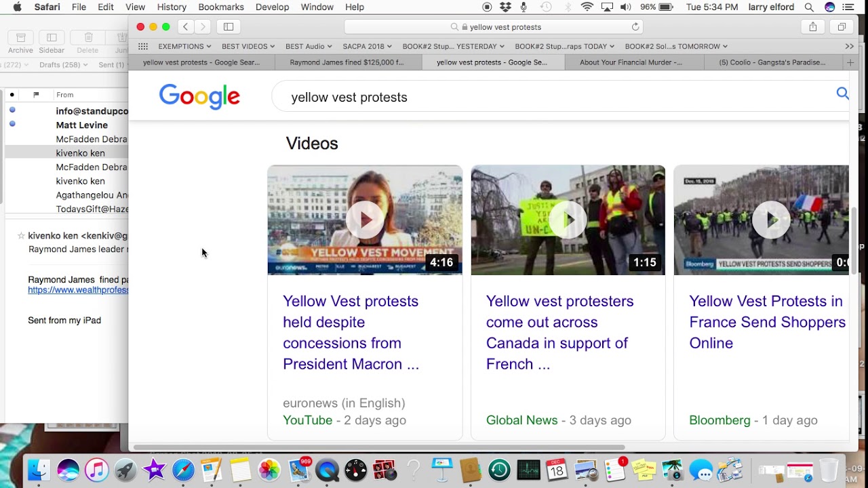Click Safari's address bar
Viewport: 868px width, 488px height.
(x=494, y=26)
